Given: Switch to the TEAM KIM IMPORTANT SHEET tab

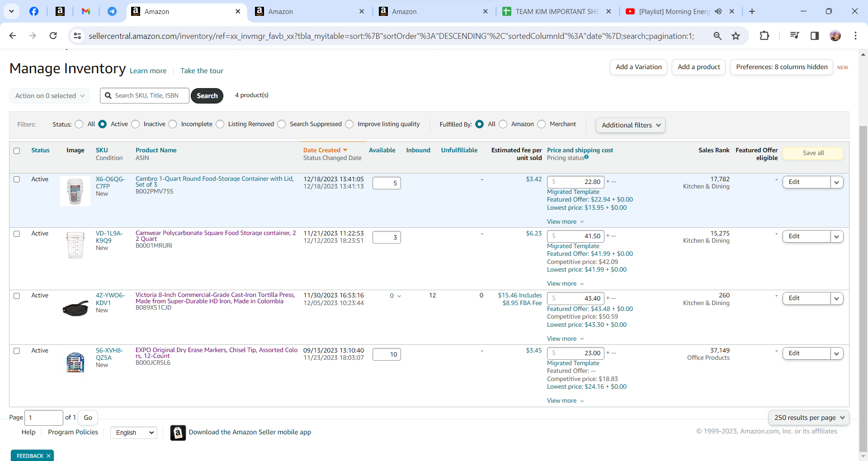Looking at the screenshot, I should tap(557, 11).
